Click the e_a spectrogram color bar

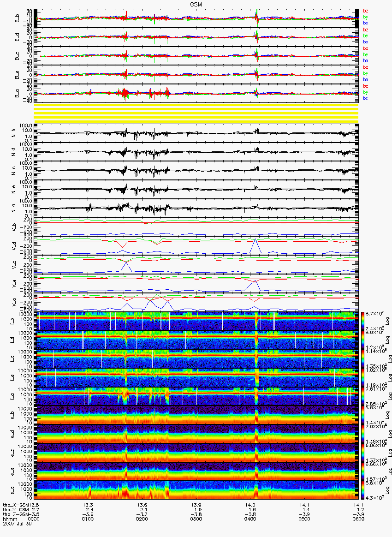[x=363, y=490]
